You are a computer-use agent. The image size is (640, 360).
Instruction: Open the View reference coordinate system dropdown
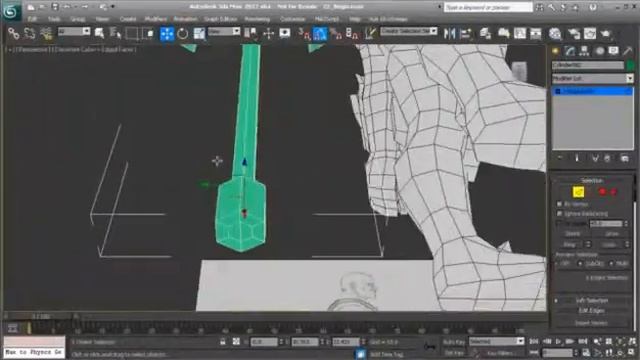224,31
